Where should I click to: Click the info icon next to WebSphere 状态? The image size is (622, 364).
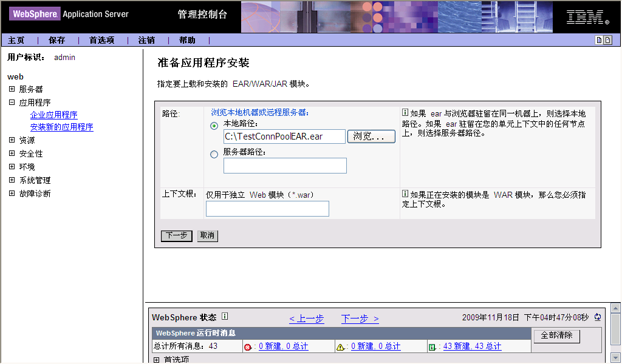tap(225, 317)
